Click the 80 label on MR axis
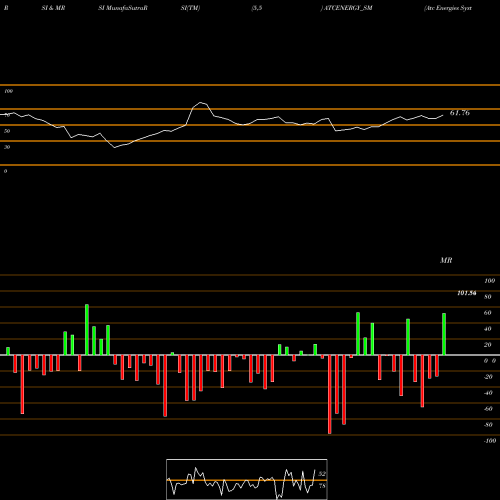Screen dimensions: 500x500 (x=488, y=297)
